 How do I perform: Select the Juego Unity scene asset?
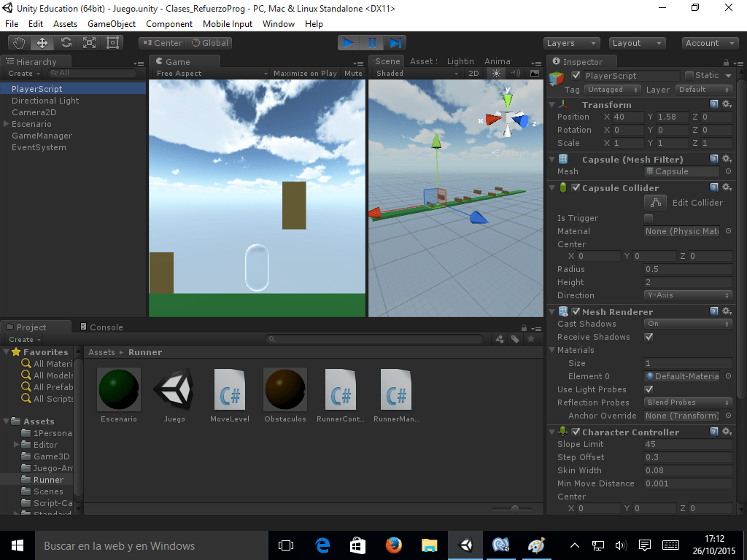174,395
